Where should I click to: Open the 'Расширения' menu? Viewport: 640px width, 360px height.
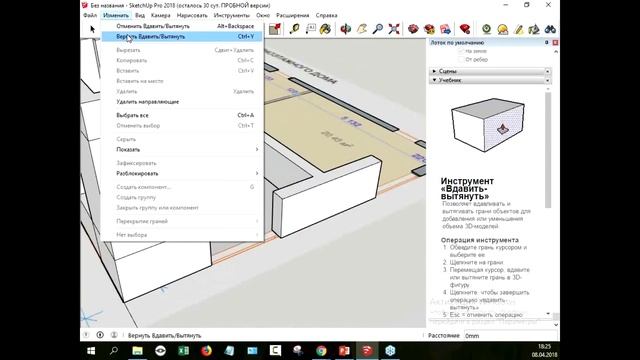(x=293, y=15)
